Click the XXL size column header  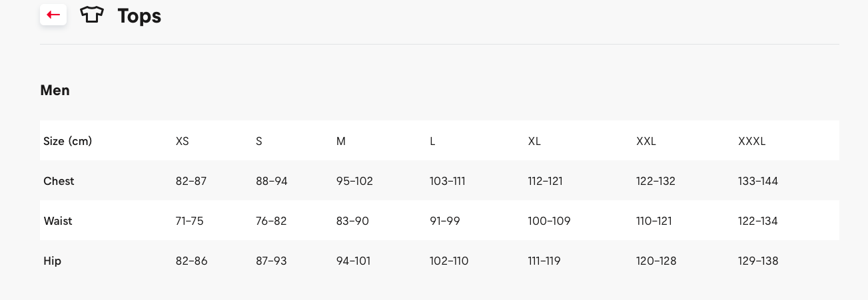646,141
